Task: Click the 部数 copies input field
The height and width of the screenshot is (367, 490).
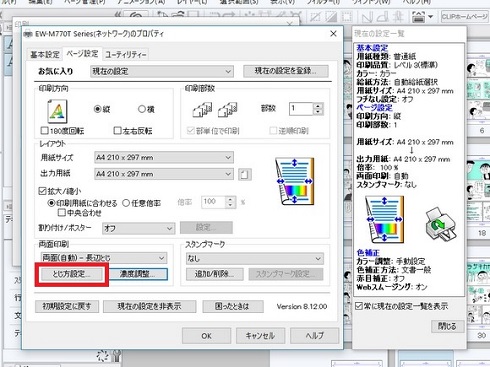Action: [301, 109]
